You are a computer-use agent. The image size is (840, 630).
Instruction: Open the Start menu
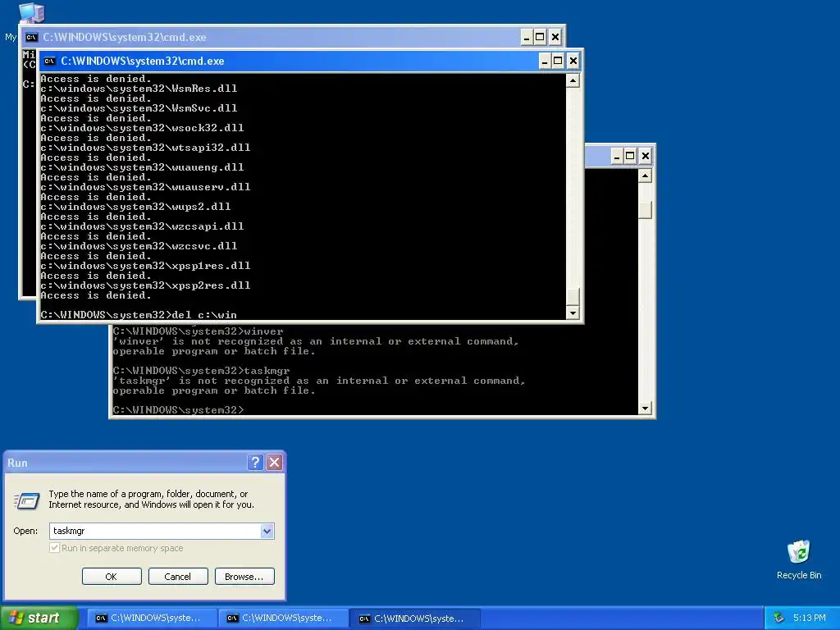39,618
